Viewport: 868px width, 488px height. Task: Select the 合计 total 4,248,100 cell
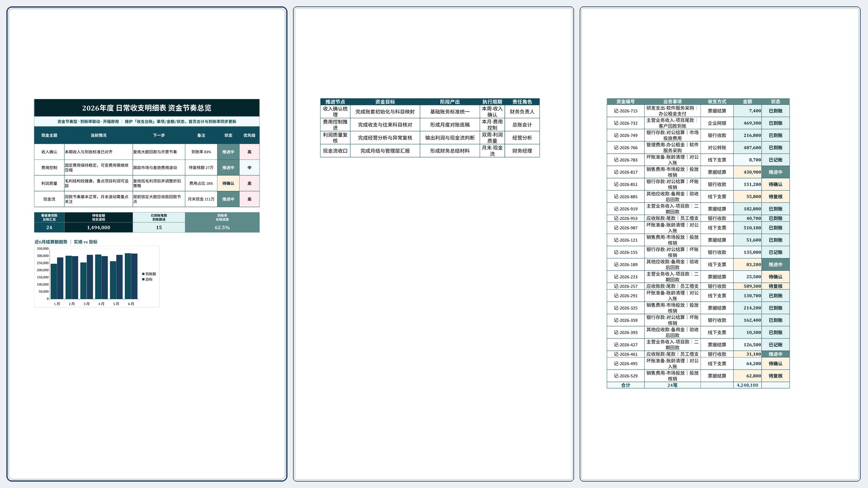(x=747, y=385)
